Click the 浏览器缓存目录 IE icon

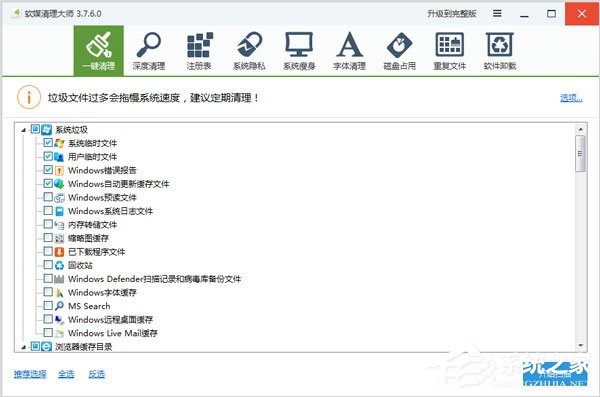point(47,346)
